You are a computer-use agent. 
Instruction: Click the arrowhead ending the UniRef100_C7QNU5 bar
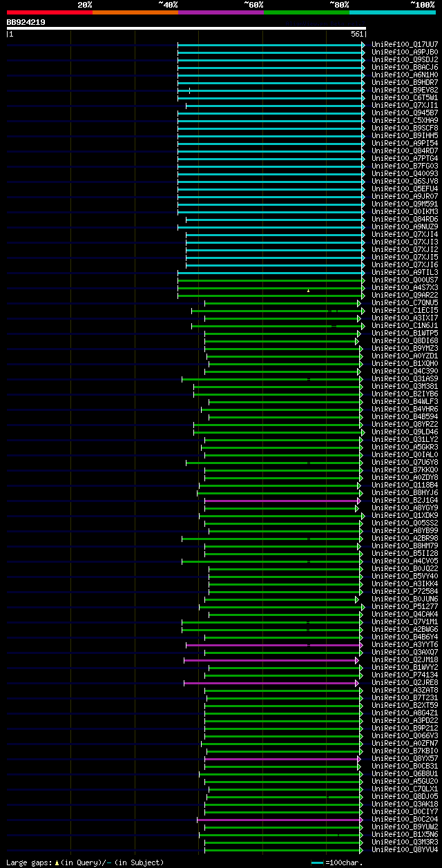359,303
